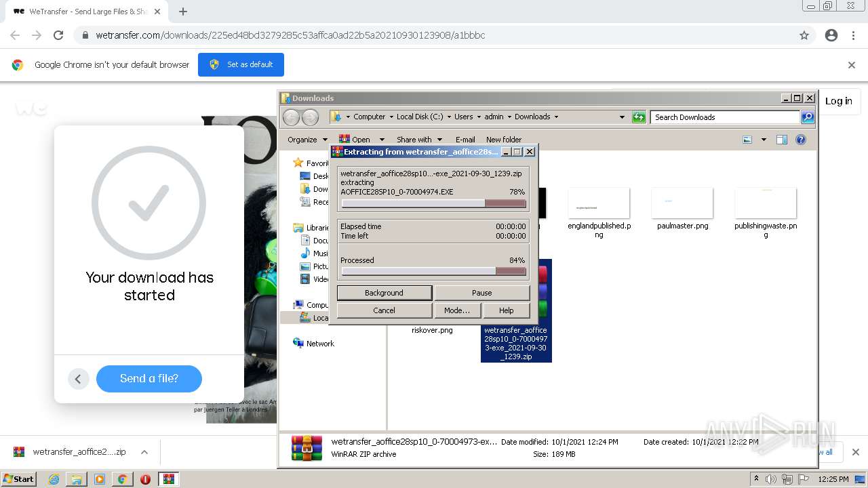Cancel the extraction

click(x=384, y=310)
